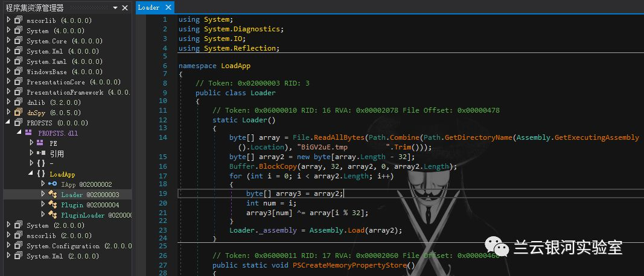Select the Plugin @02000004 tree item
Screen dimensions: 644x276
tap(89, 205)
